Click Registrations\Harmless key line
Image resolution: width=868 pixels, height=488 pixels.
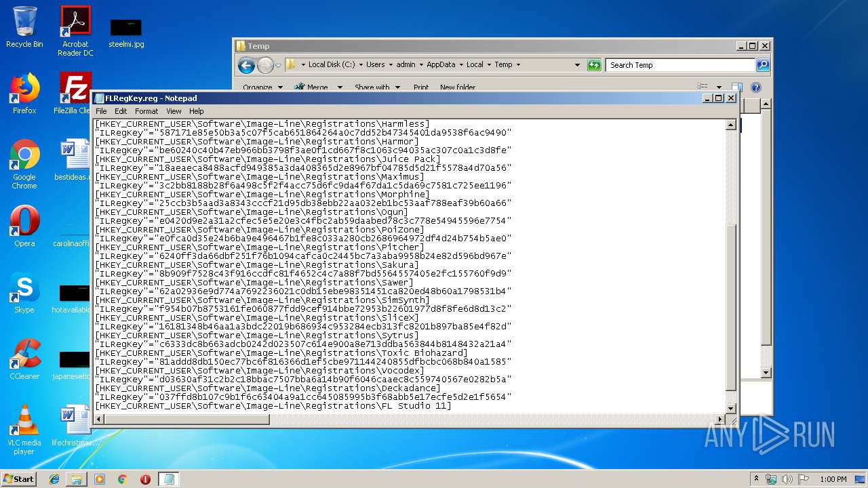point(262,124)
